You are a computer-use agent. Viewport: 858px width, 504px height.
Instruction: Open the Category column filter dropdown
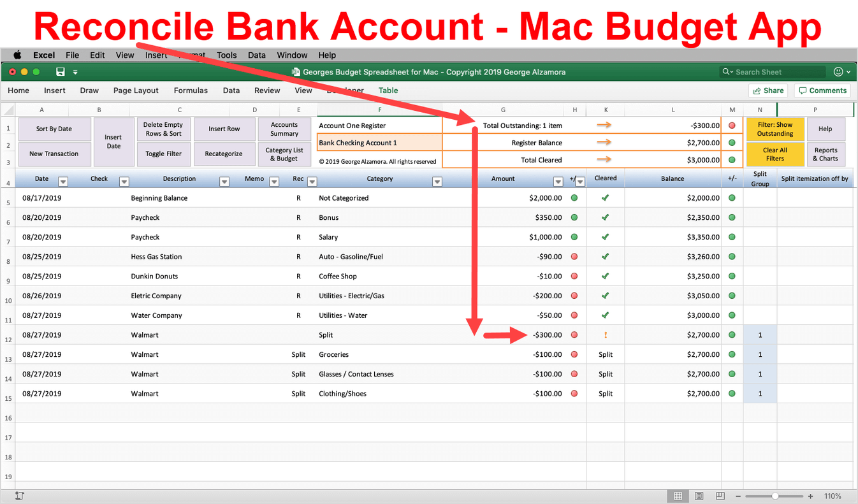point(437,181)
